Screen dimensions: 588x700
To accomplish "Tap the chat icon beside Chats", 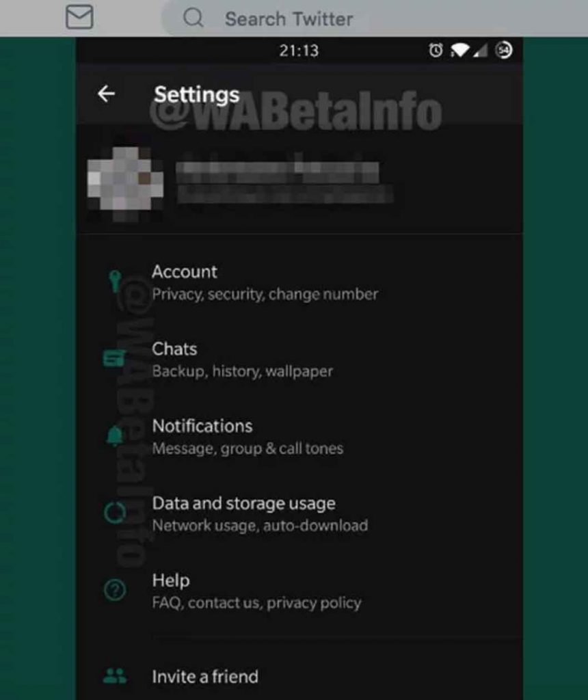I will (x=114, y=358).
